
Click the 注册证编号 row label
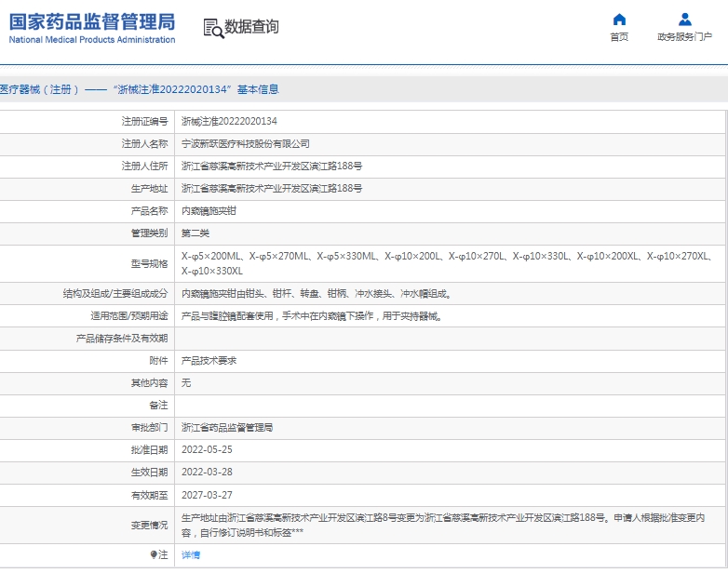[x=145, y=122]
